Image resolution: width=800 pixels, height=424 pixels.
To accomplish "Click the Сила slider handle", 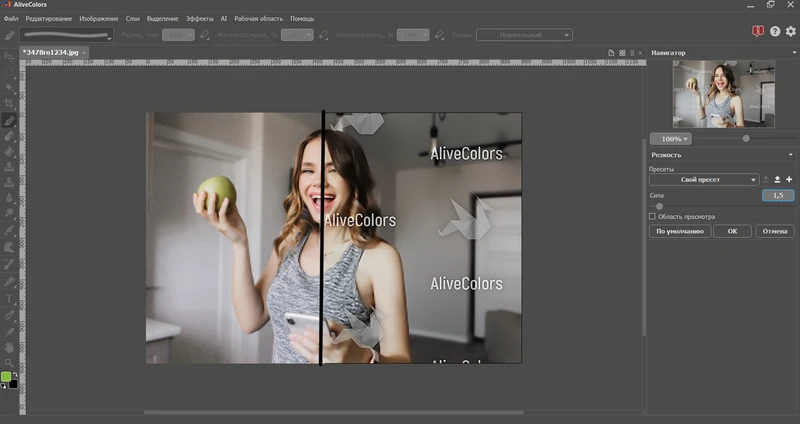I will tap(659, 206).
